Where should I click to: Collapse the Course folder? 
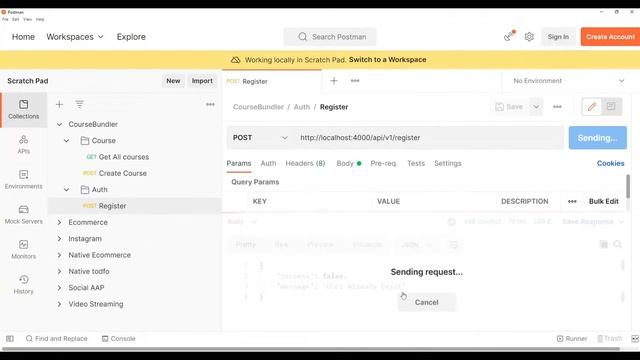(67, 140)
